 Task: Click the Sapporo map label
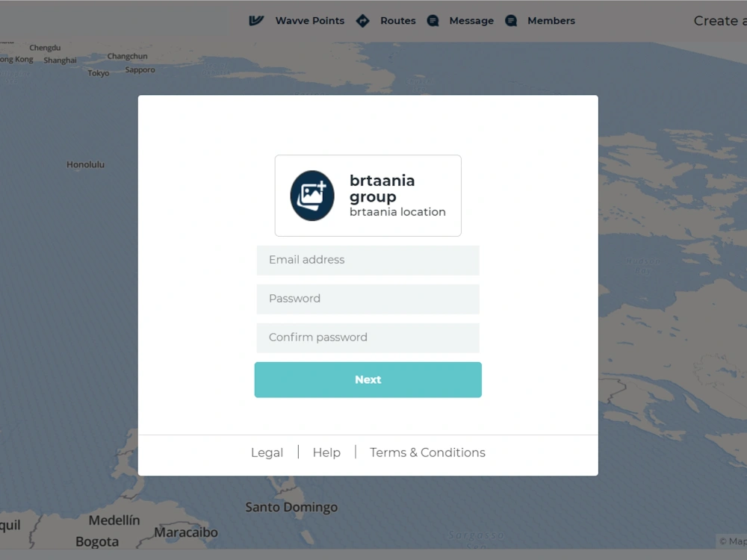(x=140, y=70)
